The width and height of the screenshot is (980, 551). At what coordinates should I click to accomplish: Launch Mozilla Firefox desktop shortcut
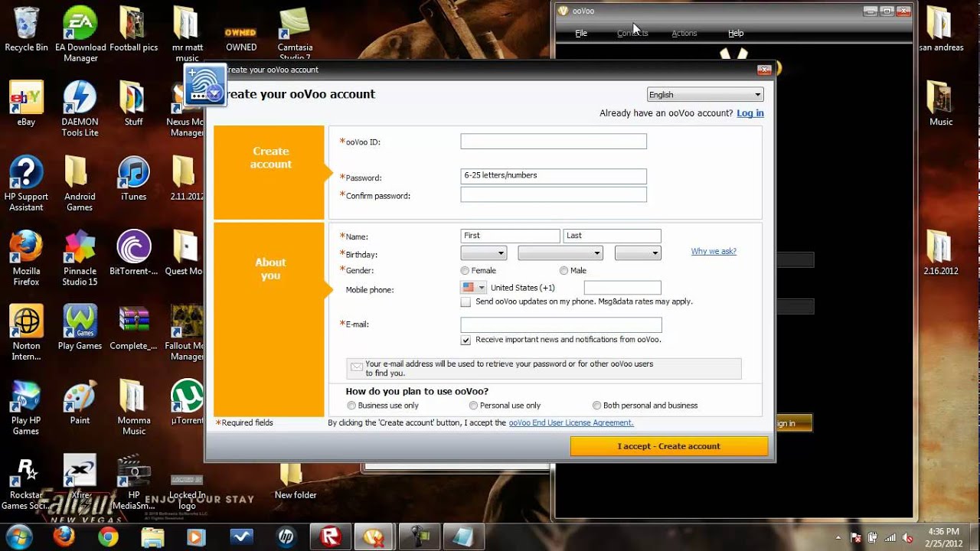point(26,258)
